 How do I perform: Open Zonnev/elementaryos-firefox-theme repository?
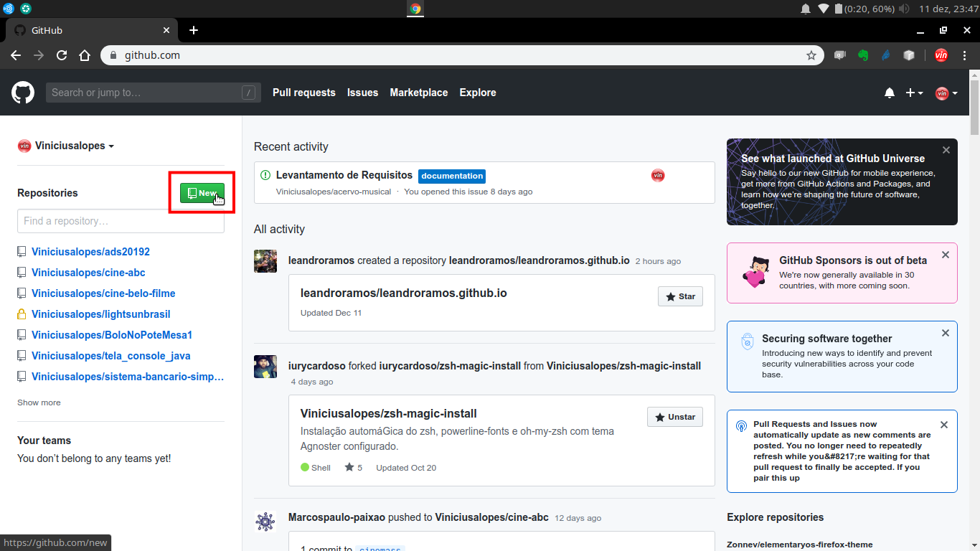[x=800, y=545]
